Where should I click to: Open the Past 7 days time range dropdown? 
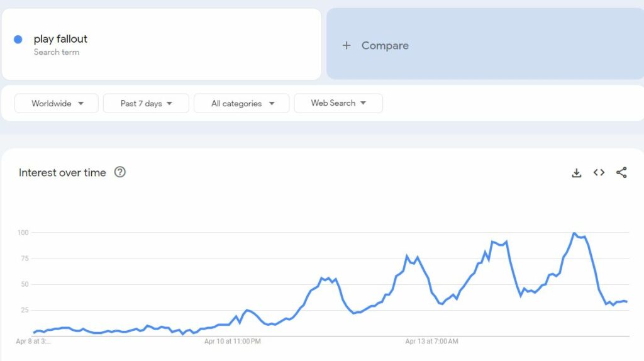point(146,103)
